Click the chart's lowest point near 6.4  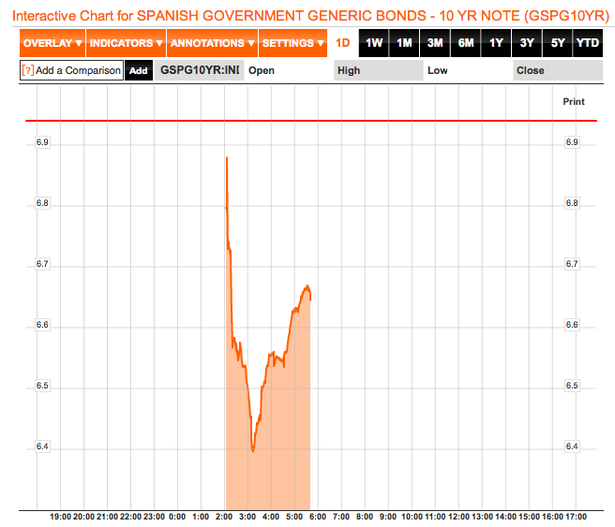(x=253, y=451)
